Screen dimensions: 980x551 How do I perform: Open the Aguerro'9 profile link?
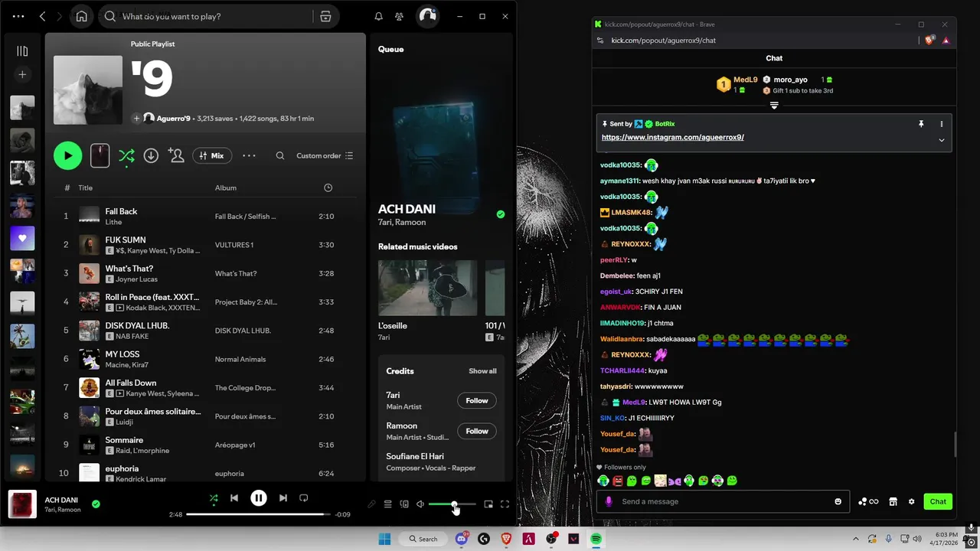(x=173, y=119)
